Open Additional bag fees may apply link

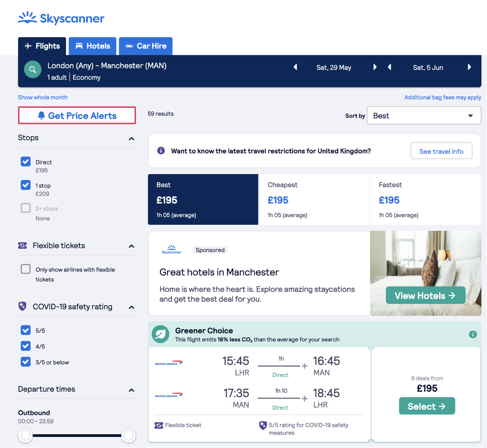coord(443,97)
